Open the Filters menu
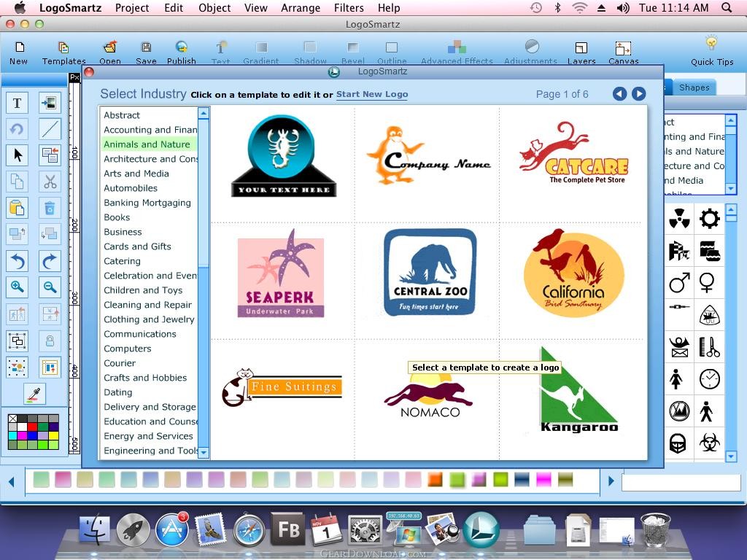Viewport: 747px width, 560px height. click(x=349, y=7)
